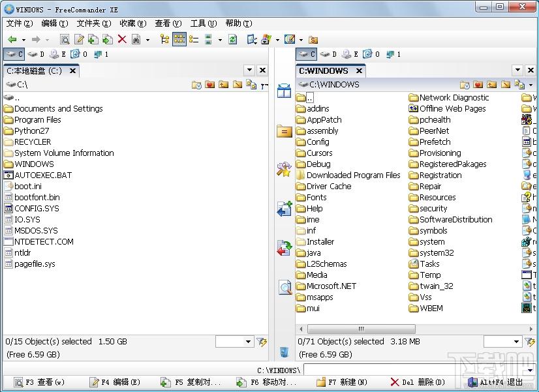Click the magnifier search icon in middle bar

285,288
